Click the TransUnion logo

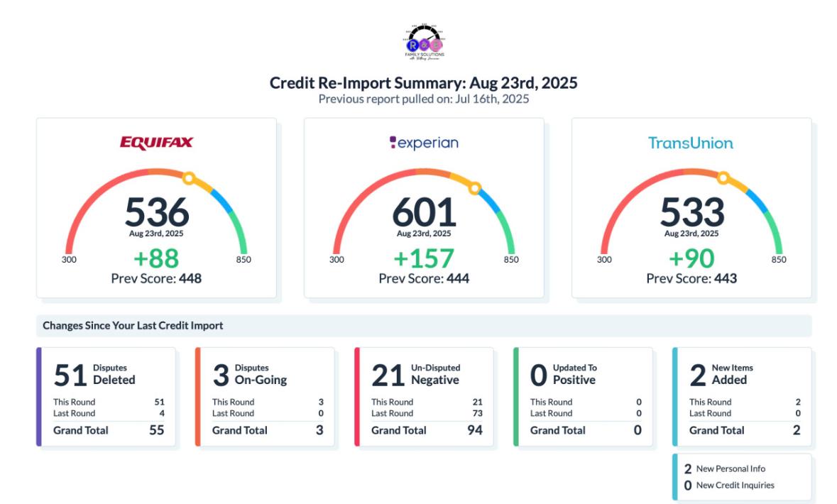click(691, 143)
